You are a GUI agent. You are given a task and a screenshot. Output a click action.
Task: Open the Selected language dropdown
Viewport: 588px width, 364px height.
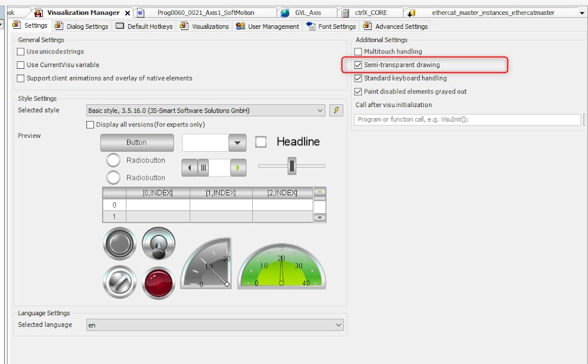pos(339,325)
